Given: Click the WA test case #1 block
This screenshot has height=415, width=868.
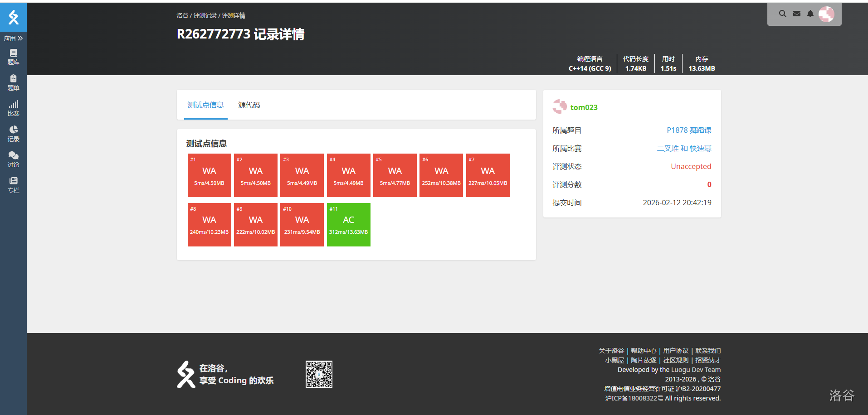Looking at the screenshot, I should tap(209, 175).
